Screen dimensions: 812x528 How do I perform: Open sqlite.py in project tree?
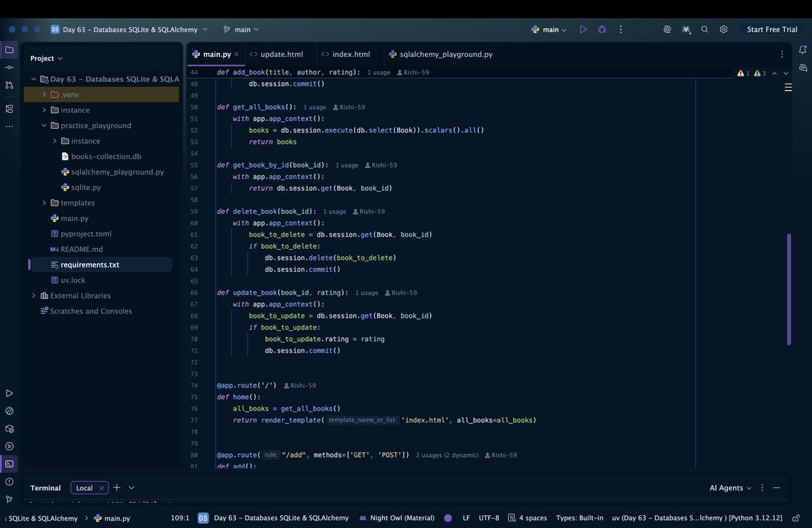[81, 188]
